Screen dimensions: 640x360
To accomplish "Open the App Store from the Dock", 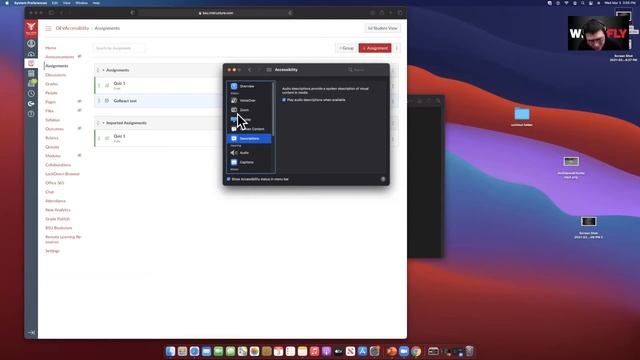I will point(362,351).
